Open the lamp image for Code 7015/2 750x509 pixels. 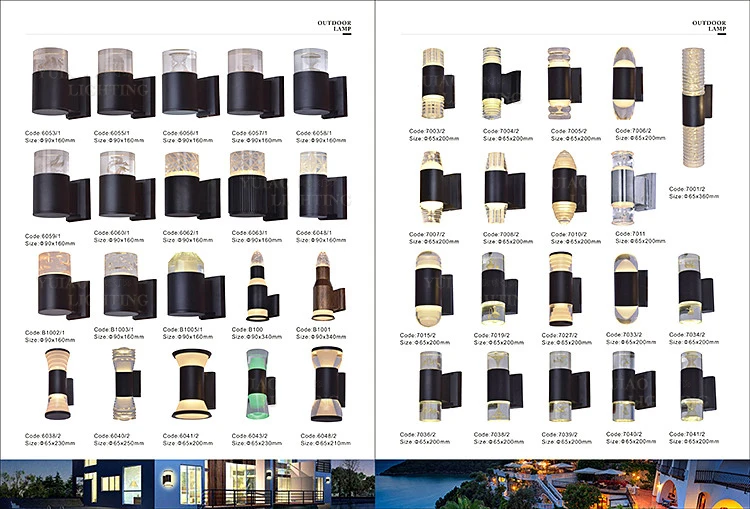[x=434, y=289]
